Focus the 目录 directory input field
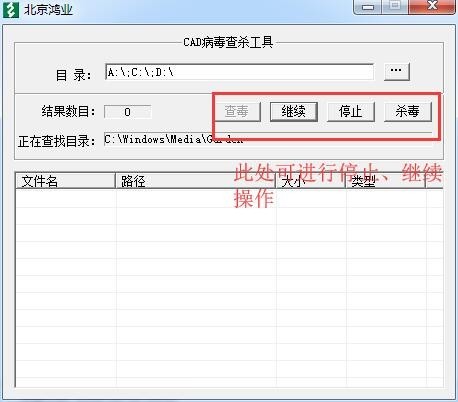The image size is (458, 402). coord(239,72)
